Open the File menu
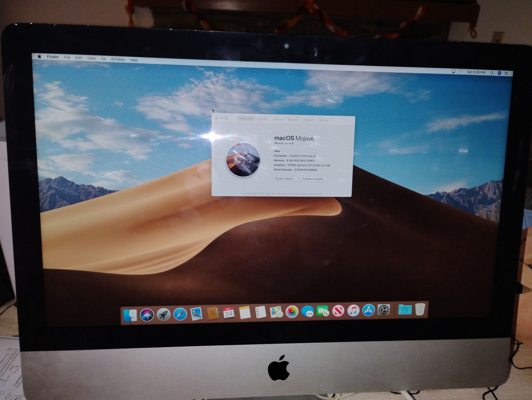Image resolution: width=532 pixels, height=400 pixels. pos(67,57)
